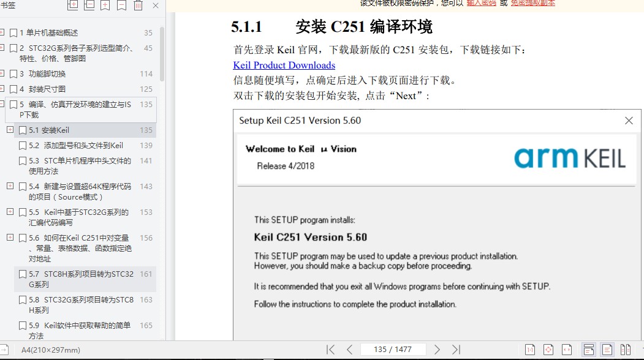This screenshot has width=644, height=360.
Task: Fit page to window width
Action: (567, 350)
